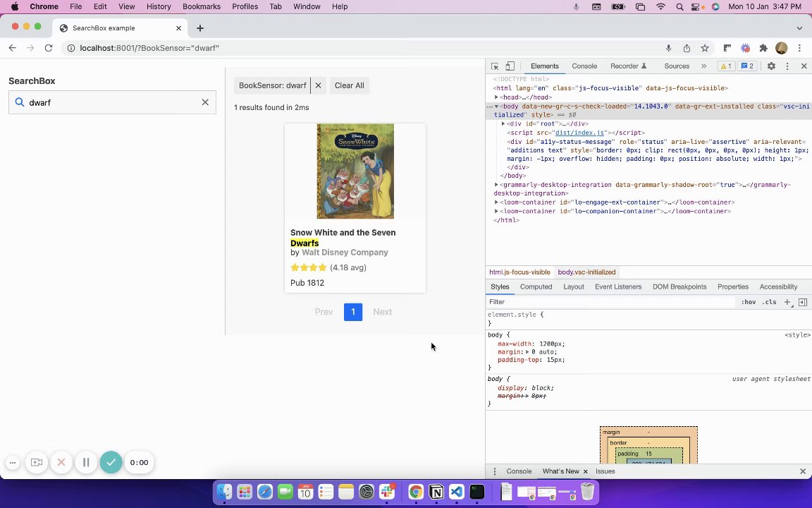Image resolution: width=812 pixels, height=508 pixels.
Task: Open Notion from the Dock
Action: pyautogui.click(x=436, y=491)
